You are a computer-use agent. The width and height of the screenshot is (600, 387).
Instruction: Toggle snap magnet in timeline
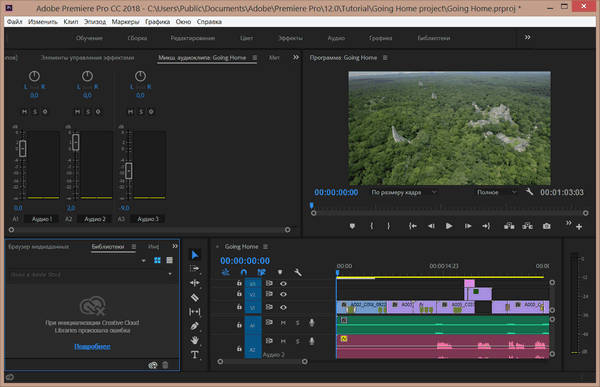pyautogui.click(x=244, y=272)
